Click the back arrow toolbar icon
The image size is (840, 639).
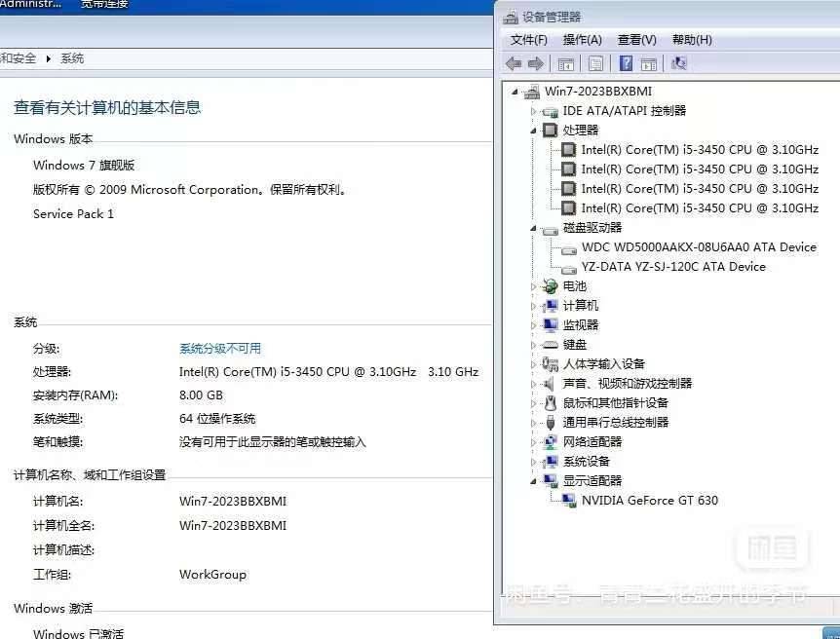[x=514, y=63]
